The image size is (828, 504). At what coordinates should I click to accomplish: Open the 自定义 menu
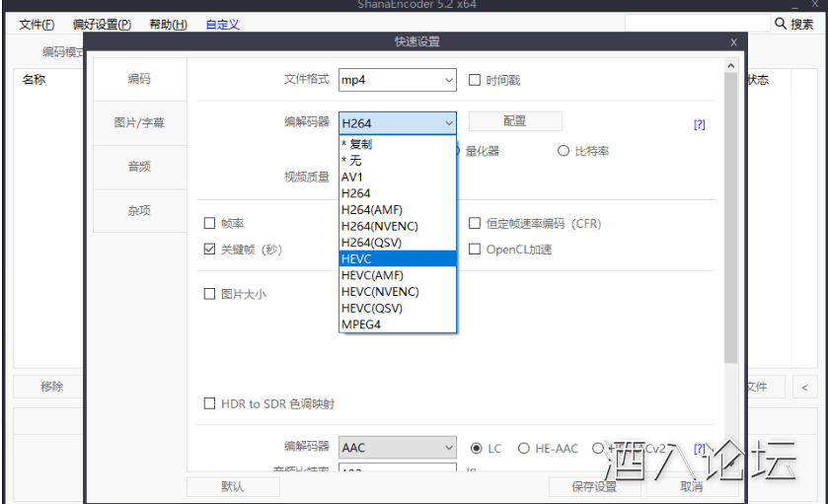222,25
